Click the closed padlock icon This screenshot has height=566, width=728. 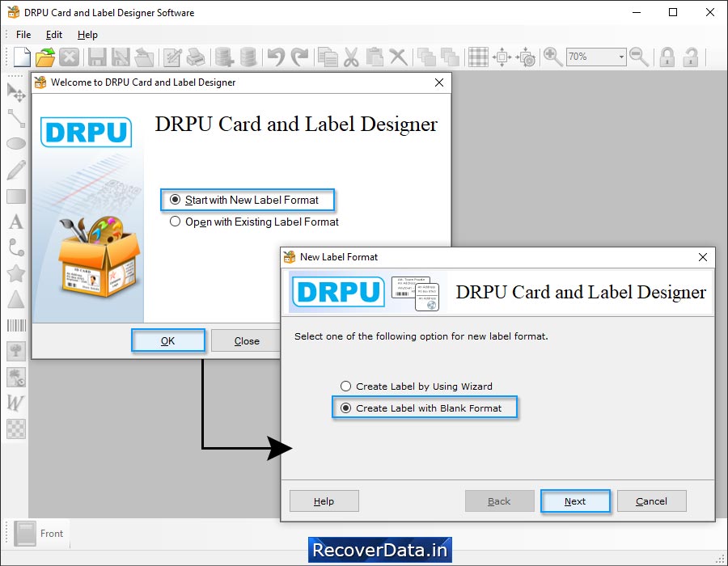click(x=667, y=57)
